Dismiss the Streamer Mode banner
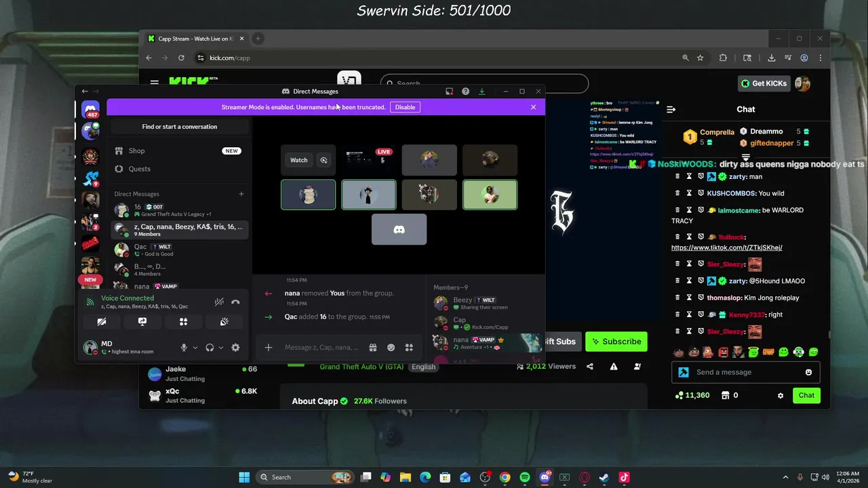Image resolution: width=868 pixels, height=488 pixels. (533, 107)
